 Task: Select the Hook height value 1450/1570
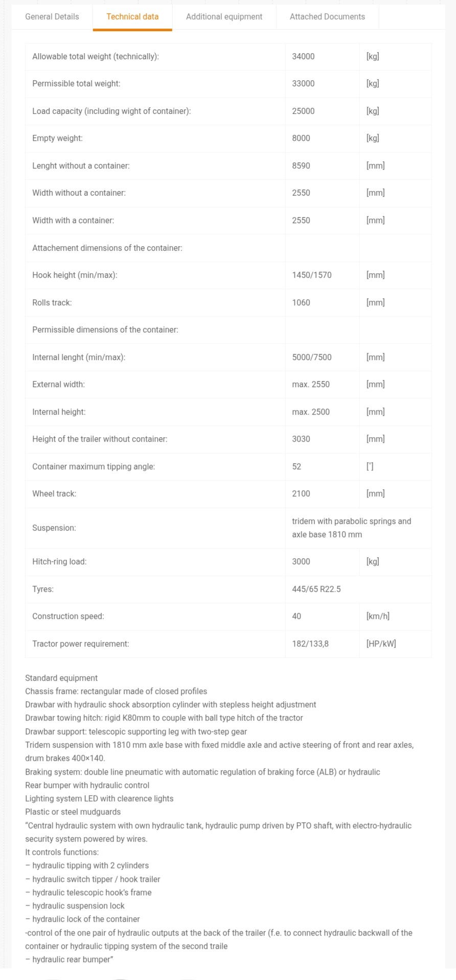click(x=312, y=275)
